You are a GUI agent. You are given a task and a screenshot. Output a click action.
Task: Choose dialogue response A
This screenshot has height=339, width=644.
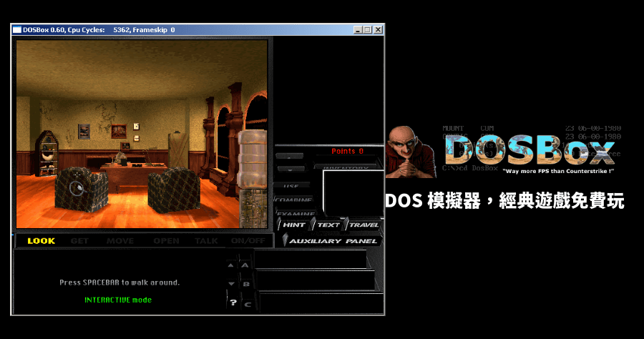click(245, 265)
